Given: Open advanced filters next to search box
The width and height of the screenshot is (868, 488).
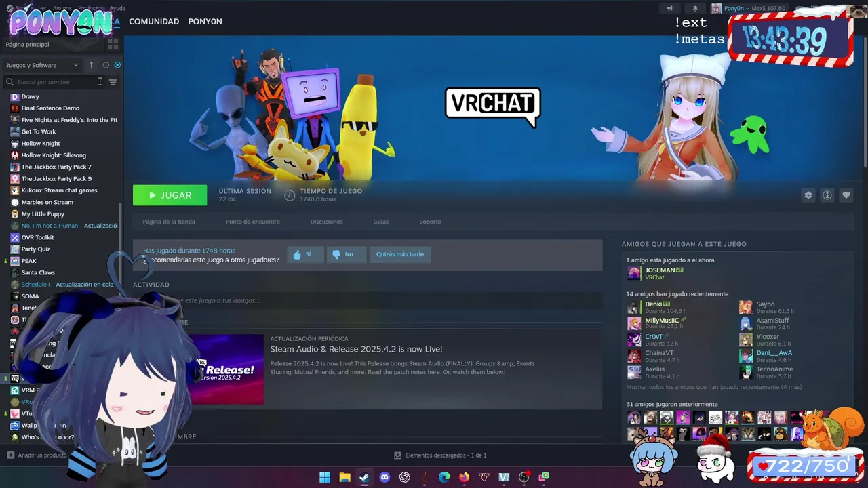Looking at the screenshot, I should (x=113, y=82).
